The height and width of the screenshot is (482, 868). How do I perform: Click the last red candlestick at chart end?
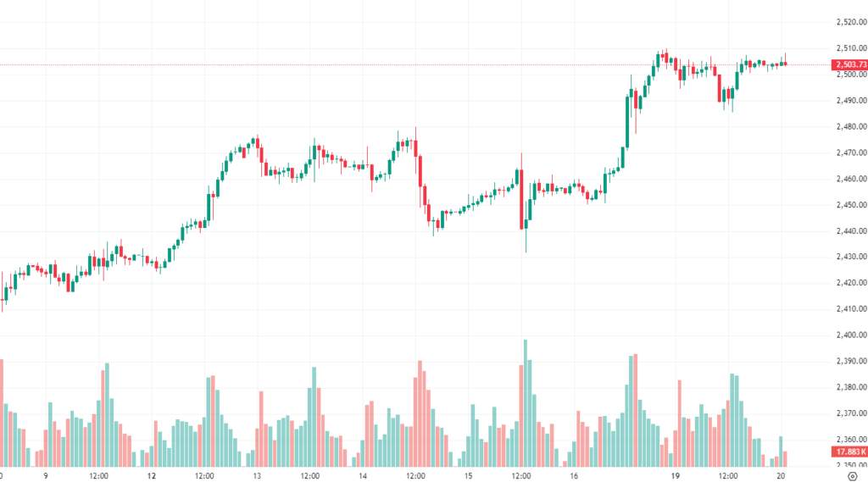(x=785, y=63)
